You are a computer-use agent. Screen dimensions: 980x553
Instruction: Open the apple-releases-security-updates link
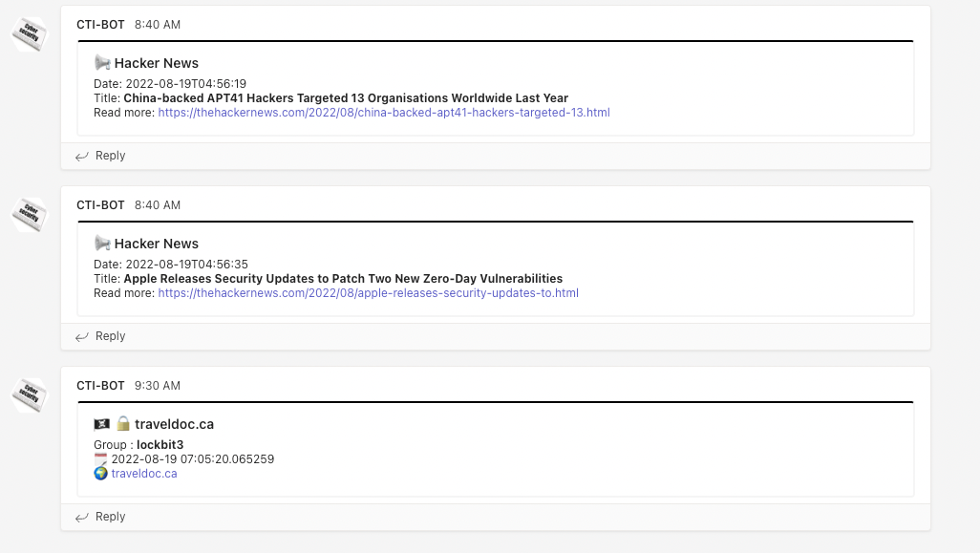tap(368, 293)
